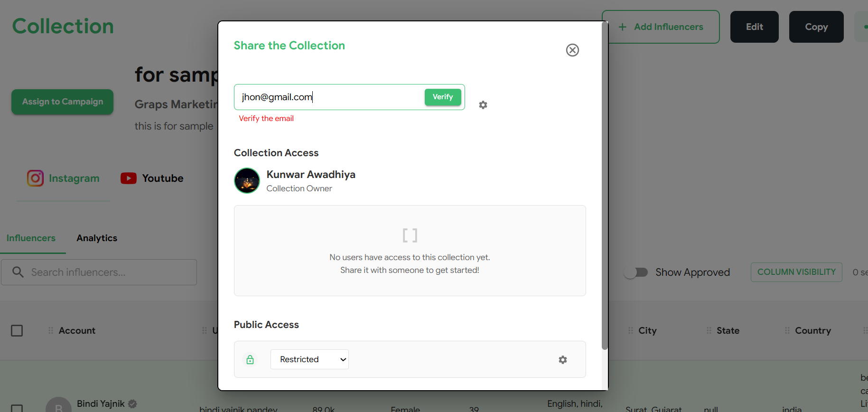Click the Assign to Campaign button
868x412 pixels.
tap(63, 102)
